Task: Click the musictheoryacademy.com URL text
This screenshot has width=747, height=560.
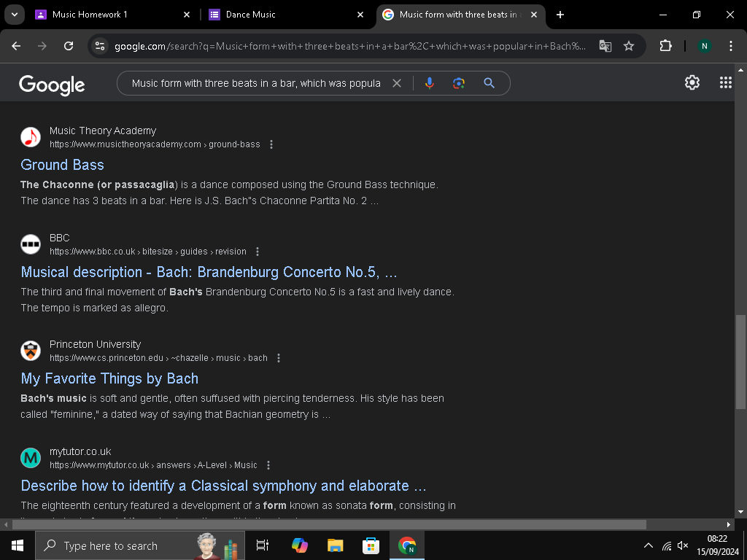Action: click(x=155, y=144)
